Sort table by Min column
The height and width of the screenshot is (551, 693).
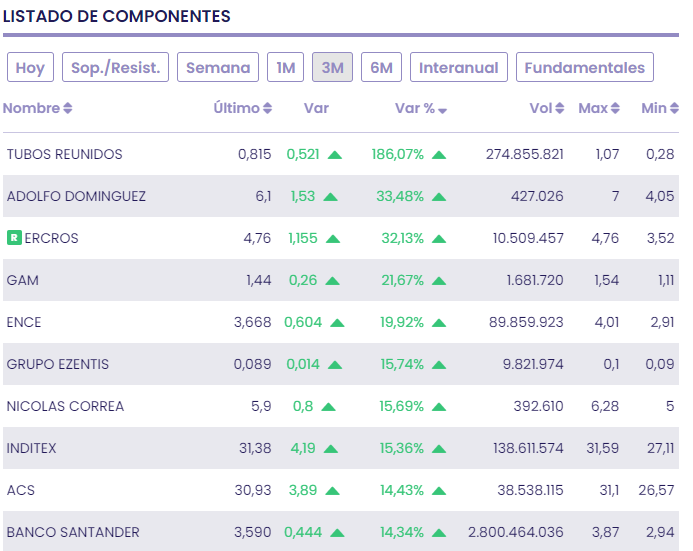click(x=660, y=108)
